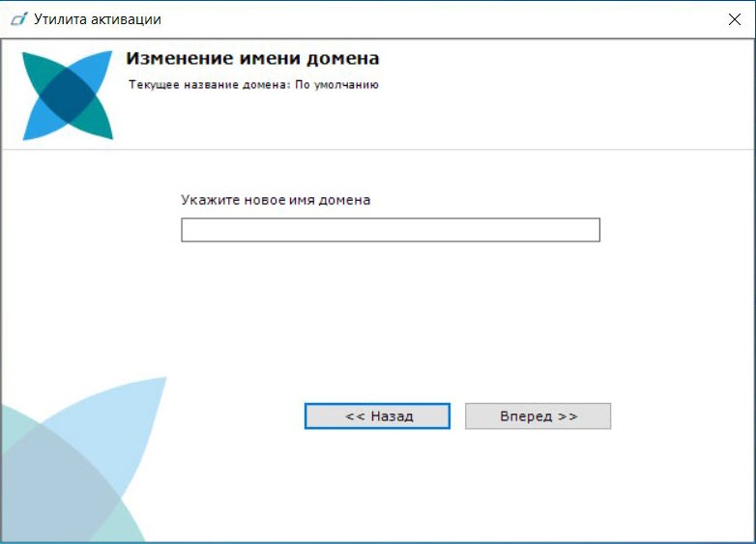The image size is (756, 544).
Task: Click the top-right light blue logo petal
Action: tap(94, 68)
